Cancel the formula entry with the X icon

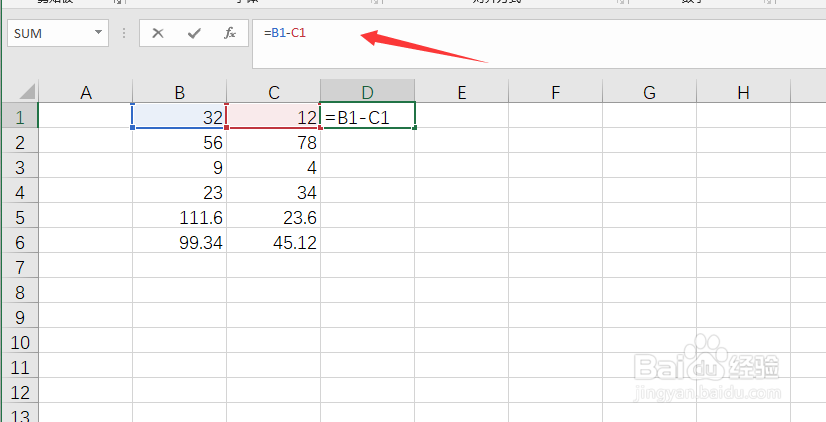tap(158, 34)
